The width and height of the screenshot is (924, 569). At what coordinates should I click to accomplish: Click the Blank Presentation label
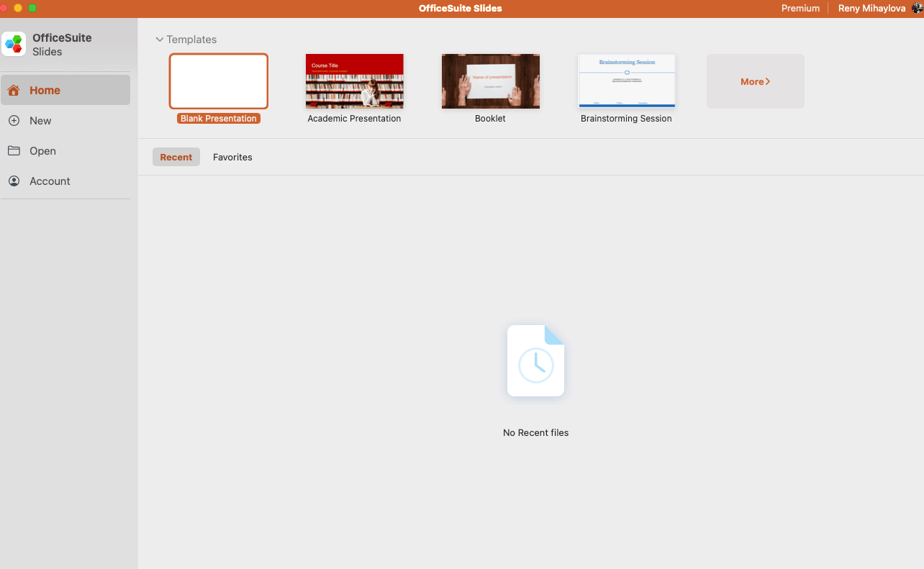(219, 119)
